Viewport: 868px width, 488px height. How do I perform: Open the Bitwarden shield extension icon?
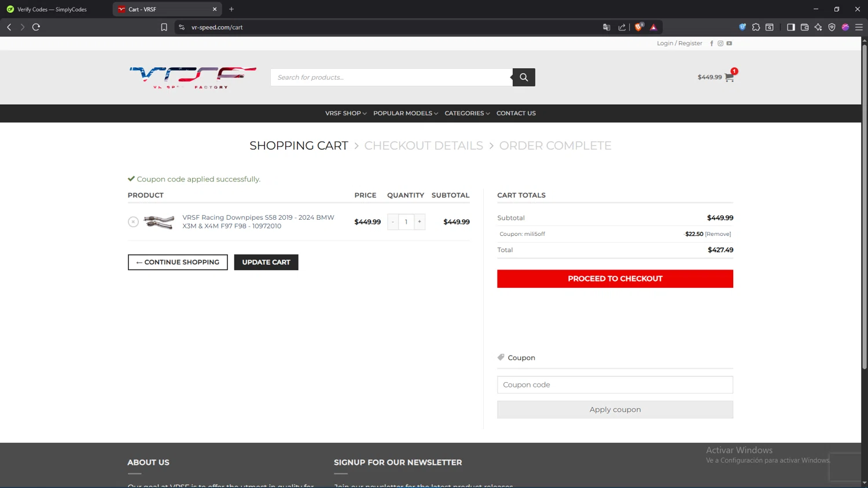tap(742, 27)
